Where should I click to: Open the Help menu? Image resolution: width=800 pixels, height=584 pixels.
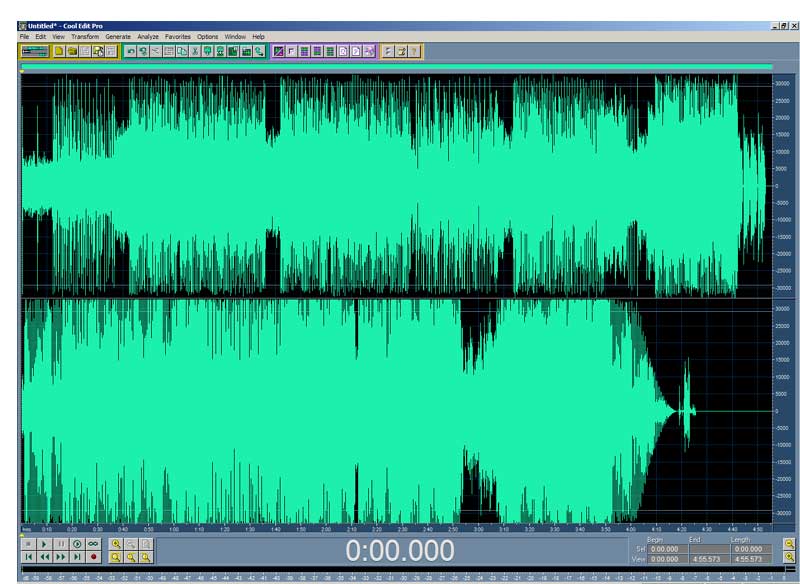click(258, 37)
